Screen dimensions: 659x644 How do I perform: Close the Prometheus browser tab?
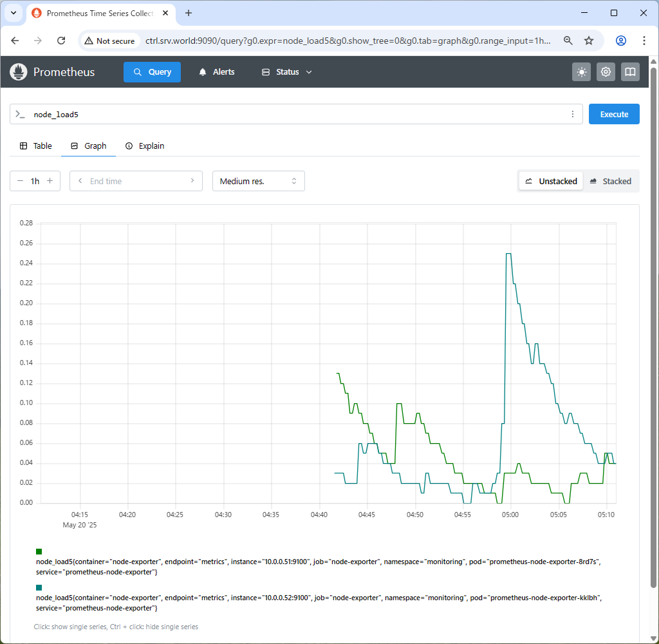click(165, 13)
